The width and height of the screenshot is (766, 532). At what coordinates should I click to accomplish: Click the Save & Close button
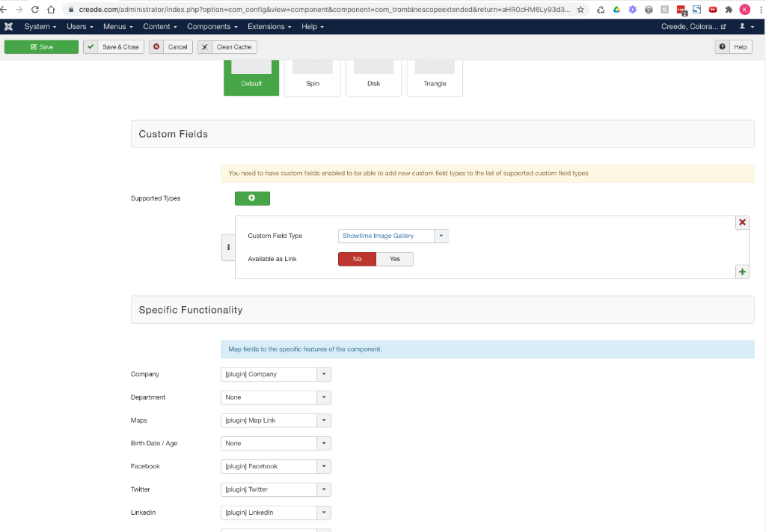(113, 46)
